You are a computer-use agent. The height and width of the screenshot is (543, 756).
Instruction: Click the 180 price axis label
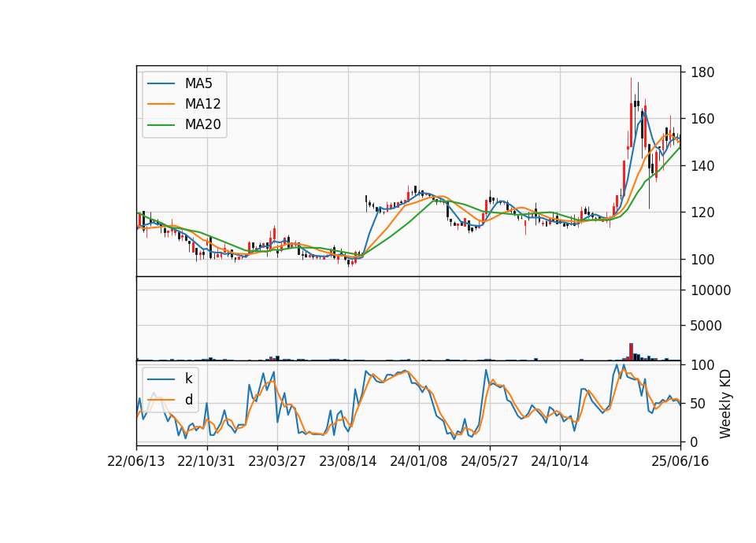click(x=702, y=72)
